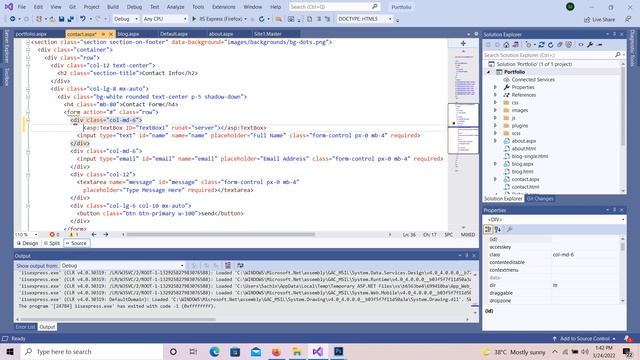
Task: Expand the contact.aspx node
Action: coord(495,179)
